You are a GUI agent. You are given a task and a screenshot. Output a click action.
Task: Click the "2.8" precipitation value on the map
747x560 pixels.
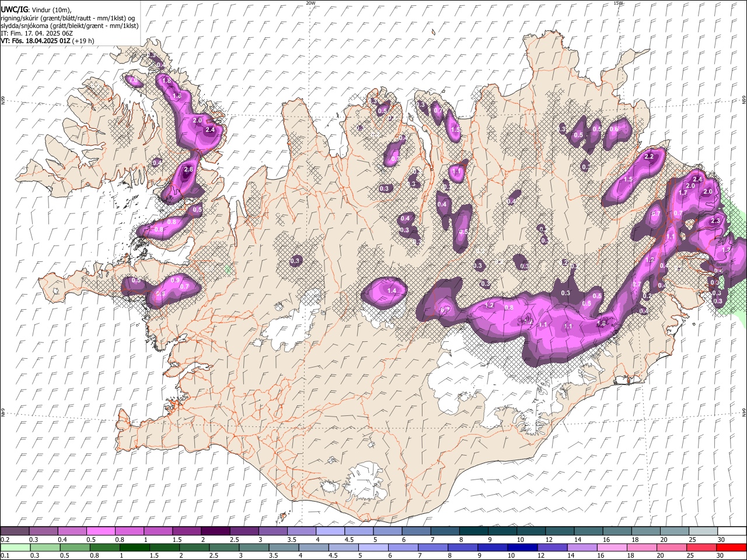188,170
